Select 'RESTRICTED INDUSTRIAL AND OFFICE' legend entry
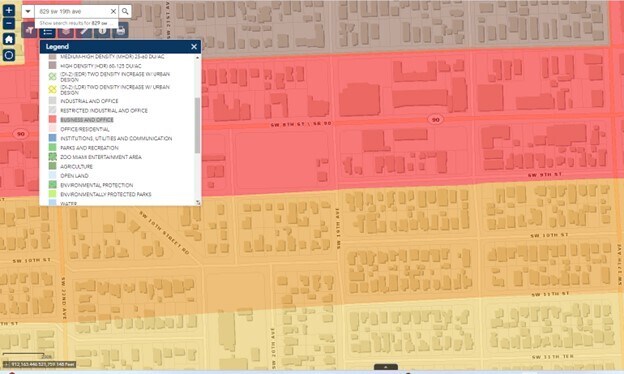 (104, 111)
